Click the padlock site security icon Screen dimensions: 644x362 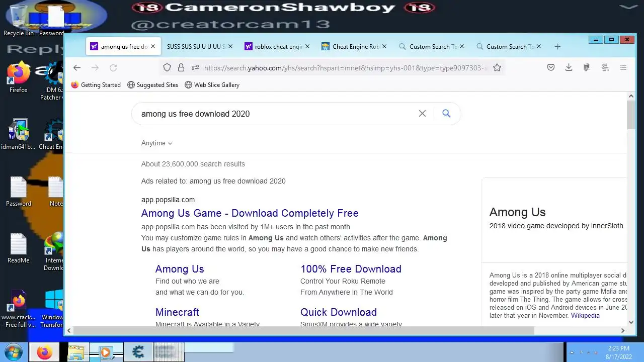[x=181, y=67]
